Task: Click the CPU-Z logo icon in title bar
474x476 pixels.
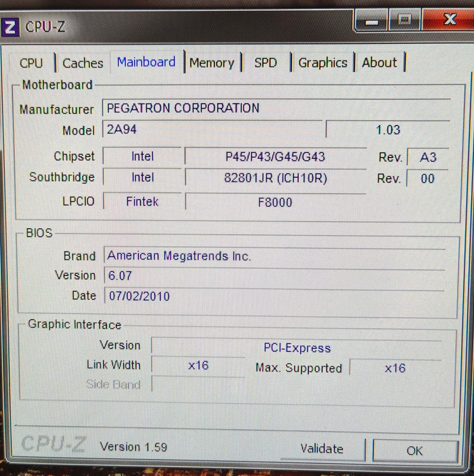Action: pos(10,27)
